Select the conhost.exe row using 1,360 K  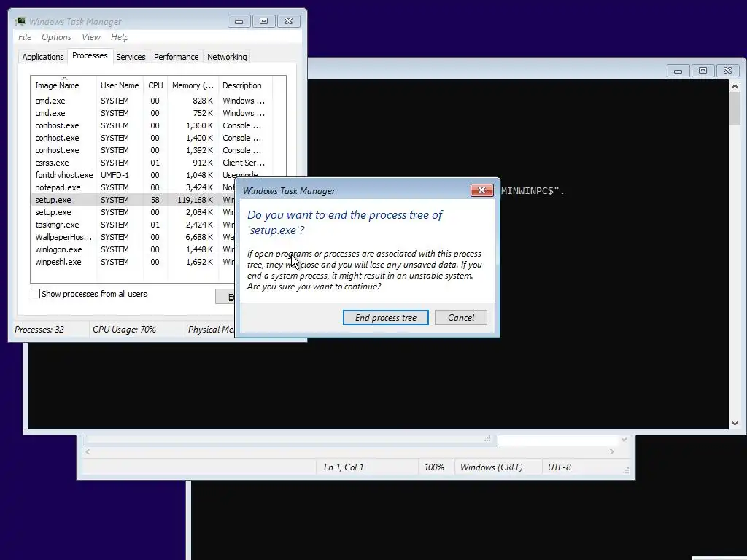(152, 125)
